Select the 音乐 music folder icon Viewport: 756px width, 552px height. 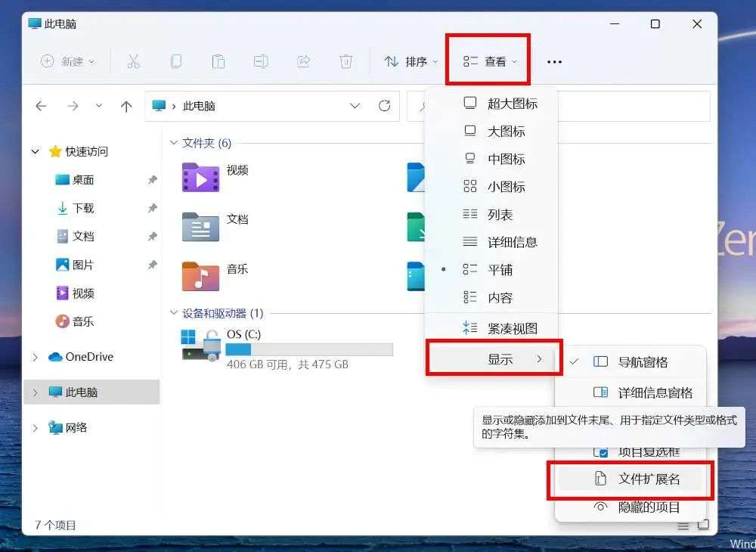tap(200, 276)
